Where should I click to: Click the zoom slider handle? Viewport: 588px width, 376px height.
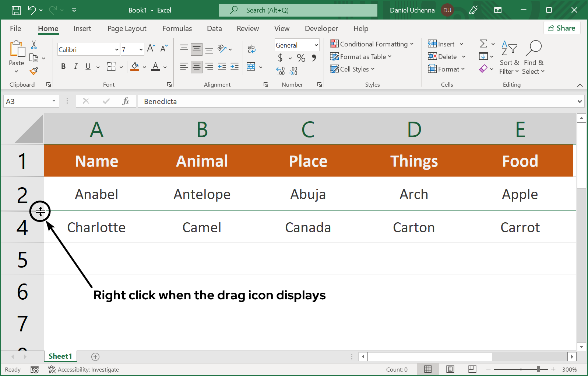539,369
